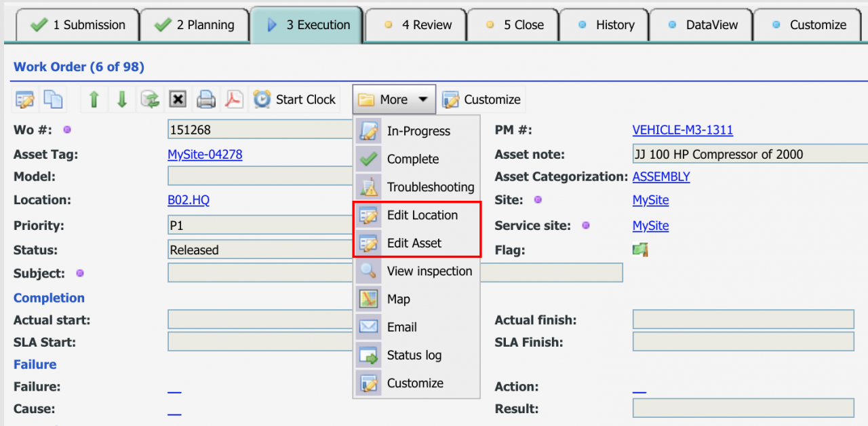Open the Site MySite link
This screenshot has width=868, height=426.
click(x=650, y=200)
